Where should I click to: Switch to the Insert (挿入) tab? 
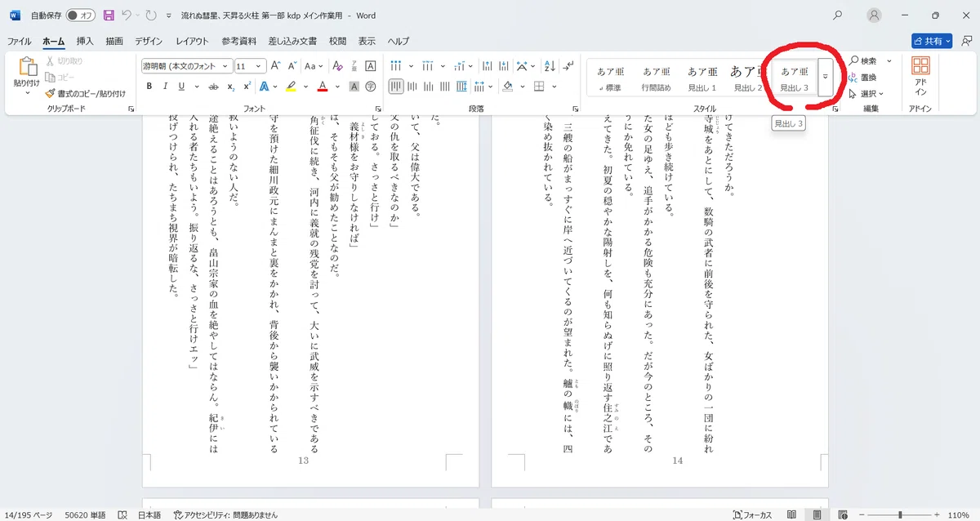click(x=85, y=41)
